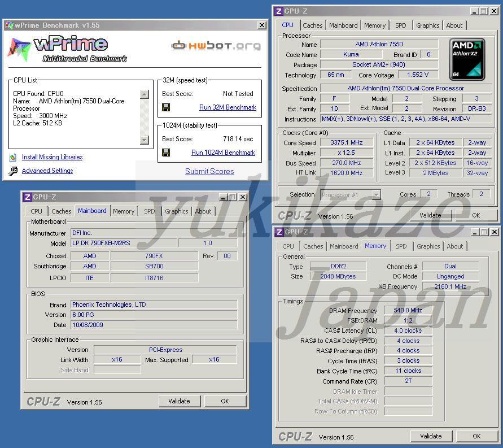Run the 1024M Benchmark link

(x=223, y=153)
